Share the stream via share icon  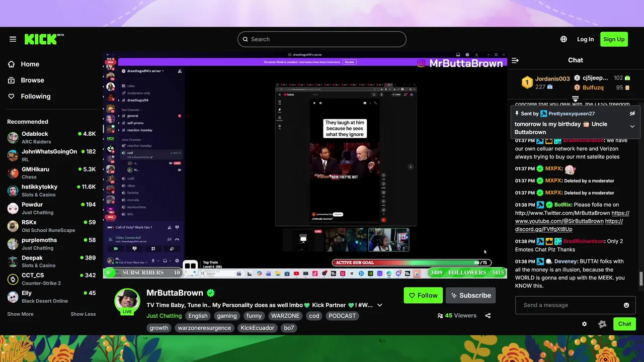point(488,316)
